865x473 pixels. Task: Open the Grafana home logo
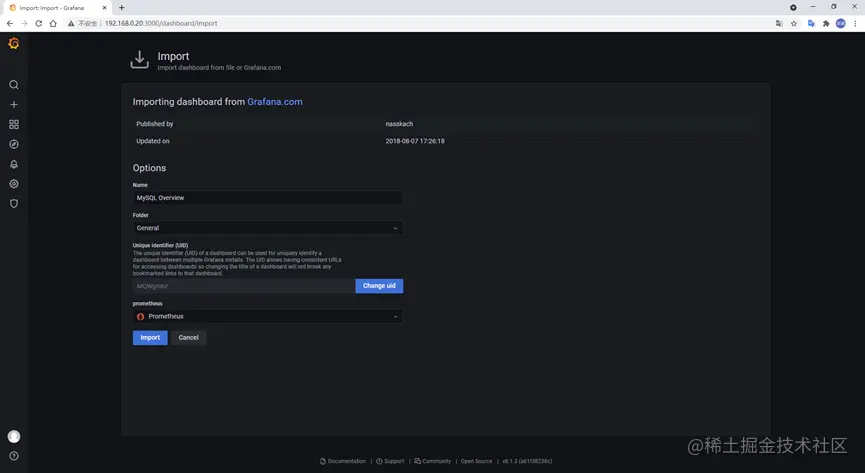(x=14, y=43)
